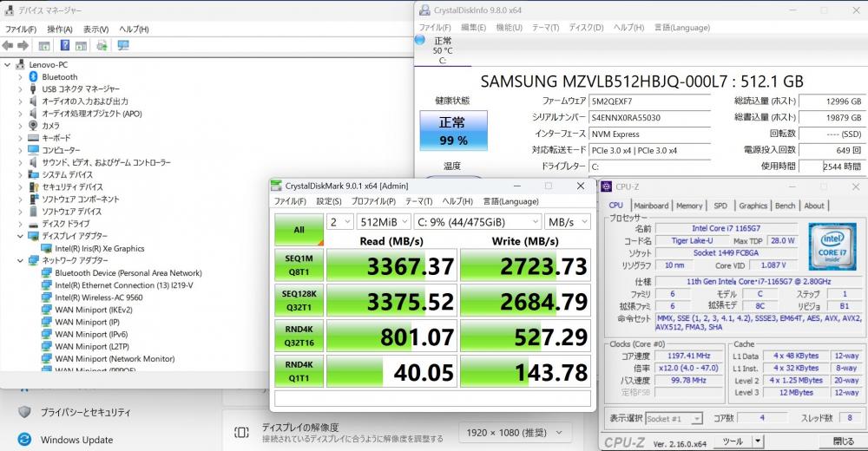868x451 pixels.
Task: Click the ツール button in CPU-Z
Action: click(733, 441)
